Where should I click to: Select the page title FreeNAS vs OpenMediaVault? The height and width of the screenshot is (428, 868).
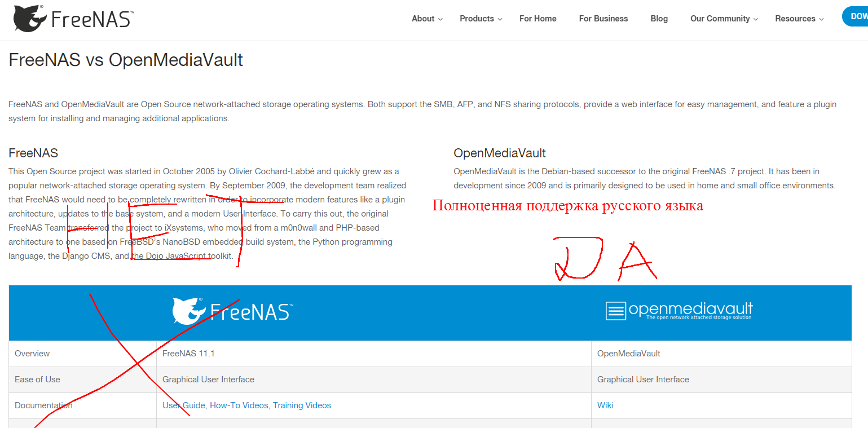pos(126,60)
